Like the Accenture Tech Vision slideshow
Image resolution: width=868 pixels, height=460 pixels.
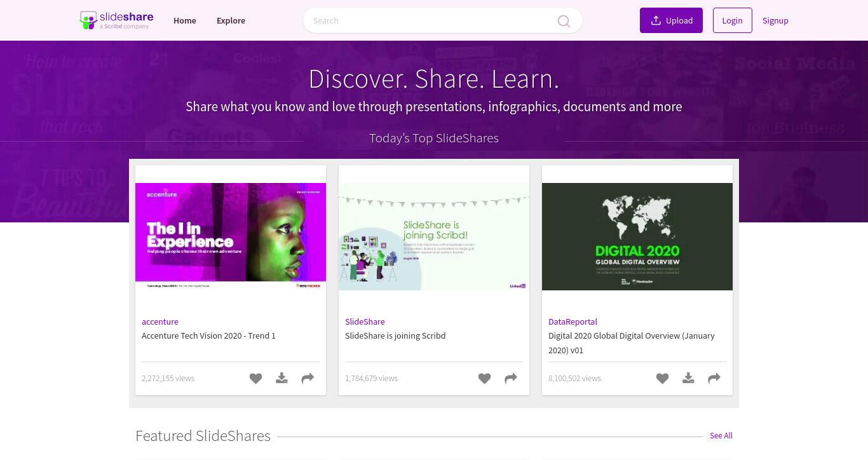tap(255, 379)
